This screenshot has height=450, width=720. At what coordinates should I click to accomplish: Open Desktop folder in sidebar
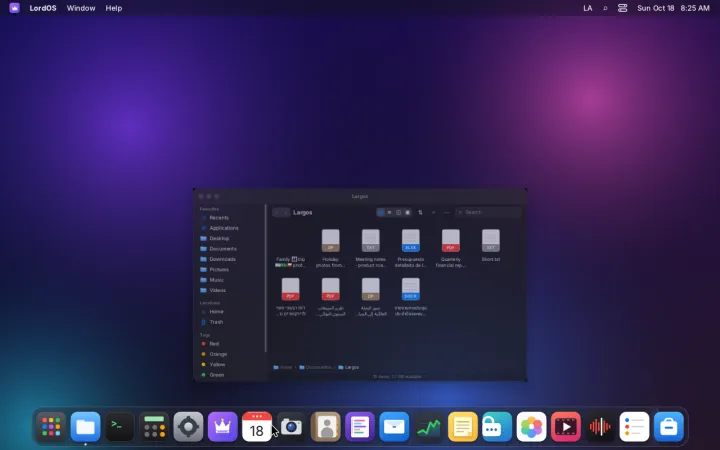(231, 238)
